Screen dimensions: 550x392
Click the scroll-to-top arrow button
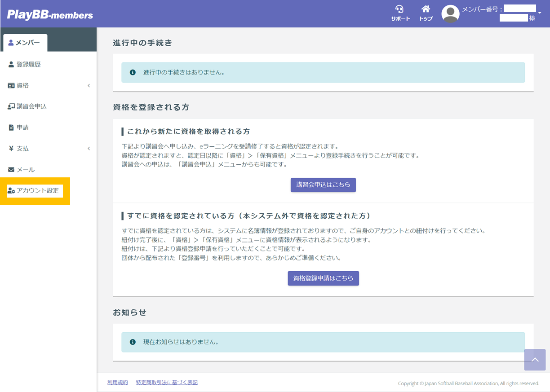tap(535, 360)
